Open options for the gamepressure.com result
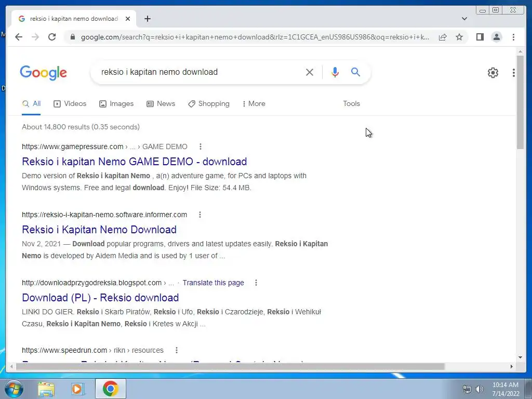The image size is (532, 399). (x=201, y=147)
